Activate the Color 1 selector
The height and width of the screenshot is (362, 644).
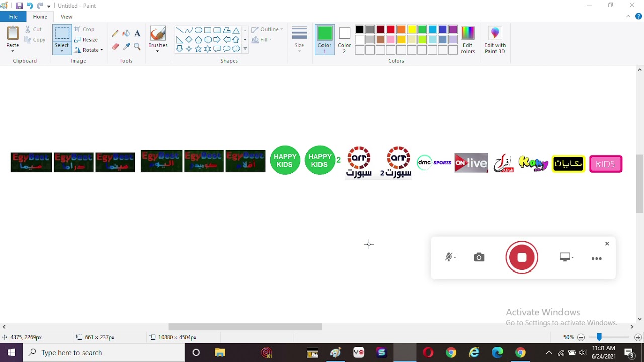pyautogui.click(x=325, y=39)
